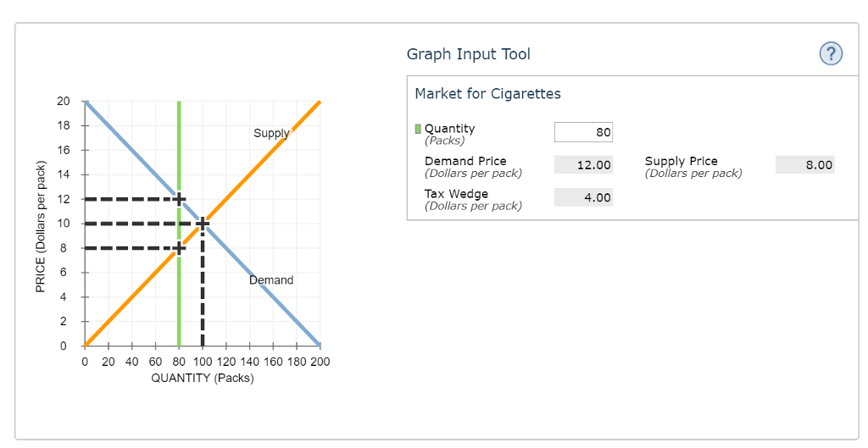Click the PRICE axis label
Viewport: 868px width, 448px height.
(41, 227)
